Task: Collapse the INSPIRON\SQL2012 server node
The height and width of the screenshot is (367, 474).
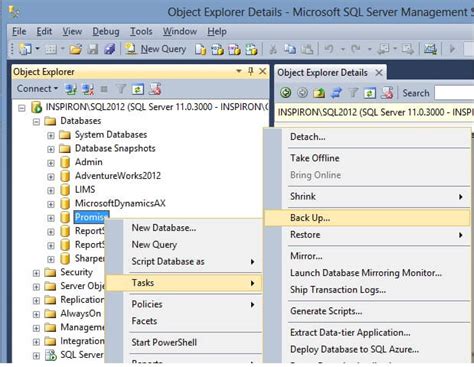Action: [x=22, y=108]
